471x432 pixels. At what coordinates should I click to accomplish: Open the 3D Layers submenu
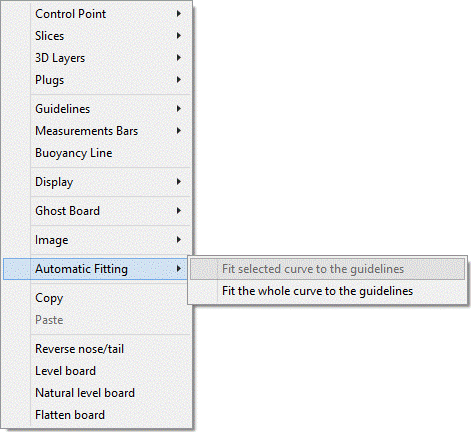[x=97, y=58]
